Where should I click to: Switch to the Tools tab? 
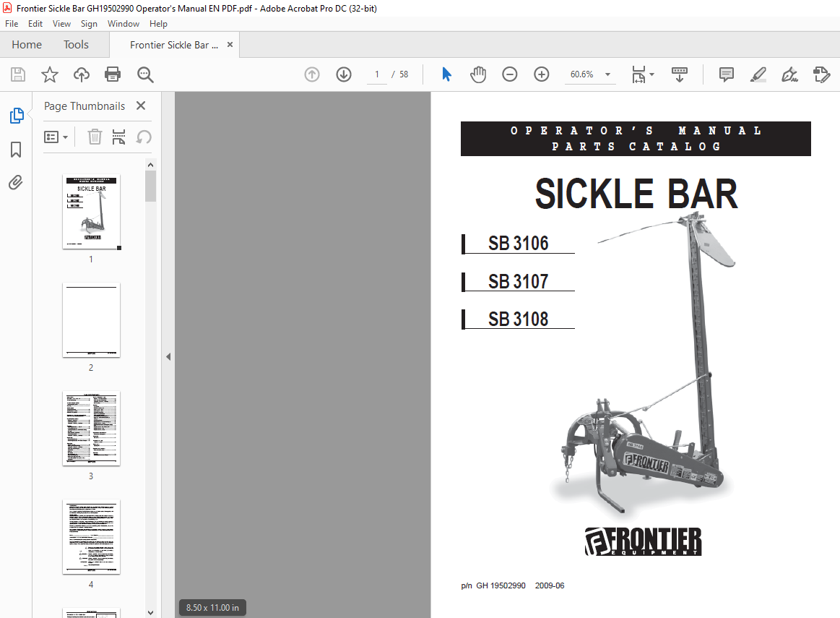[76, 45]
